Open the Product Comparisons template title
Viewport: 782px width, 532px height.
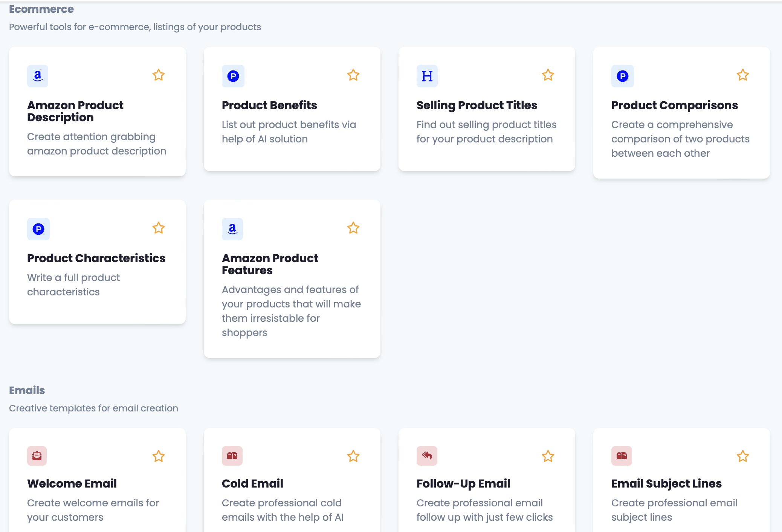674,105
